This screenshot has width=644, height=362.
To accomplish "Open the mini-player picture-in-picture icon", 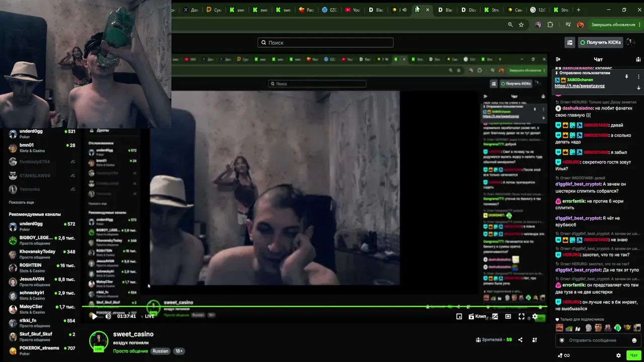I will tap(459, 316).
